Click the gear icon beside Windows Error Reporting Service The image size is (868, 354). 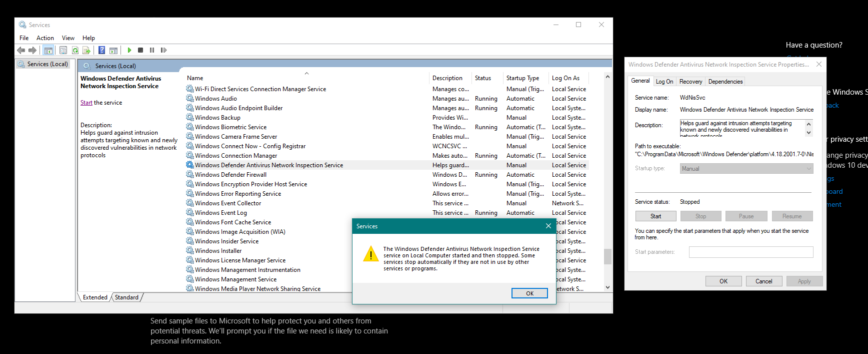[x=190, y=193]
